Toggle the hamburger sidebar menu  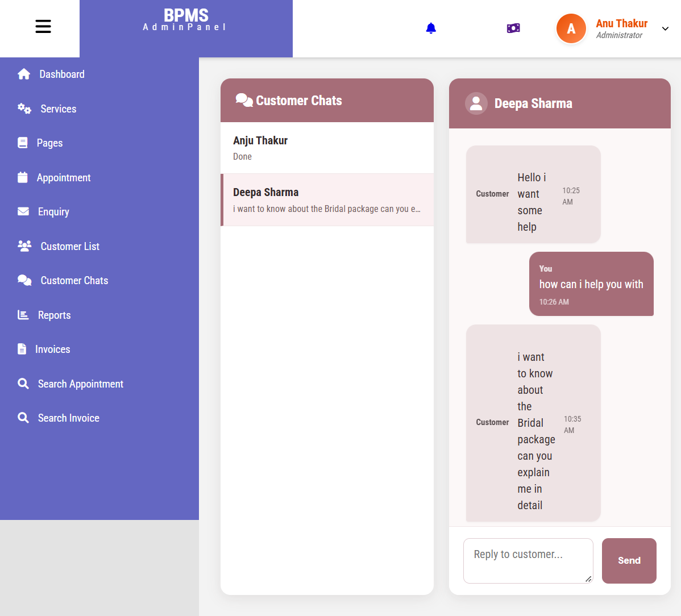43,27
